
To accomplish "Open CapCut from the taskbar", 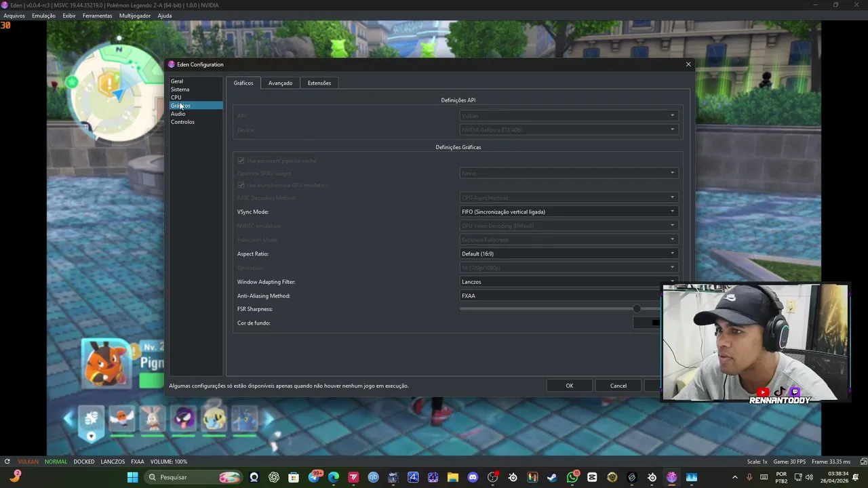I will (592, 477).
